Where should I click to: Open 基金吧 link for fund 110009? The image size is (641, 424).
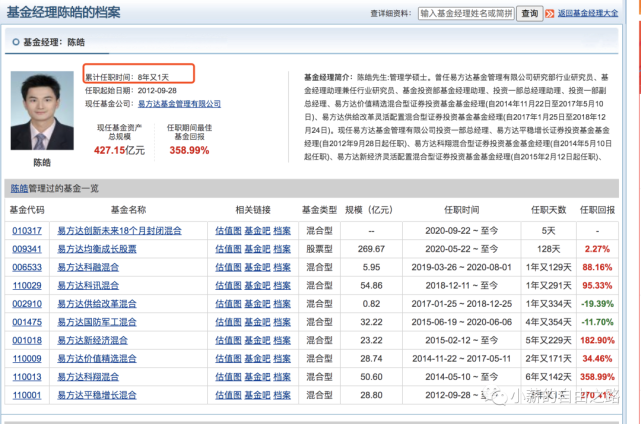[x=258, y=359]
